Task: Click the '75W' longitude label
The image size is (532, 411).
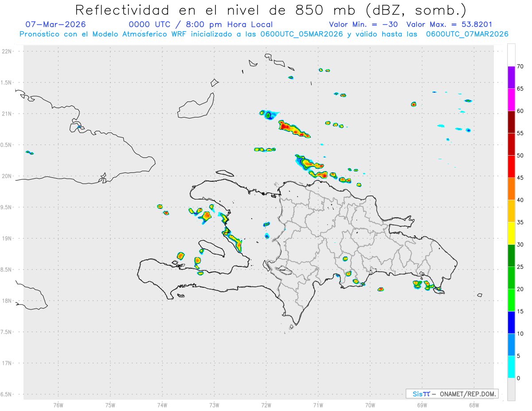Action: [110, 404]
